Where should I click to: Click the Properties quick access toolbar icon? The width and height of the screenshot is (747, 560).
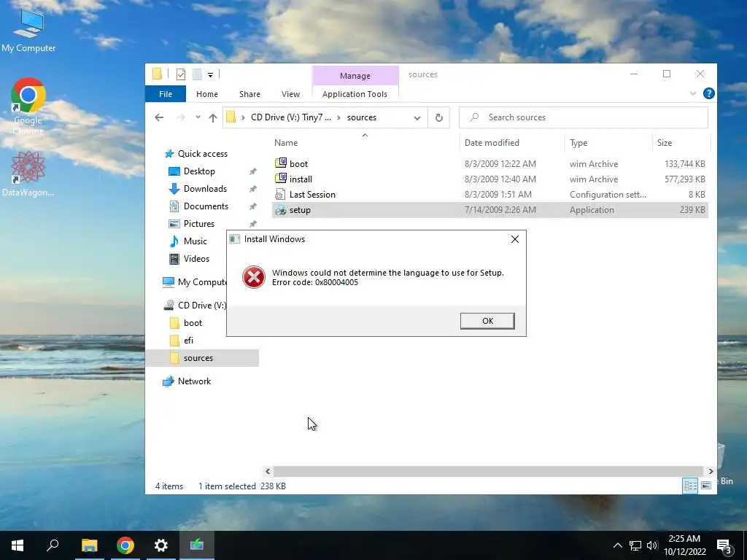[181, 74]
